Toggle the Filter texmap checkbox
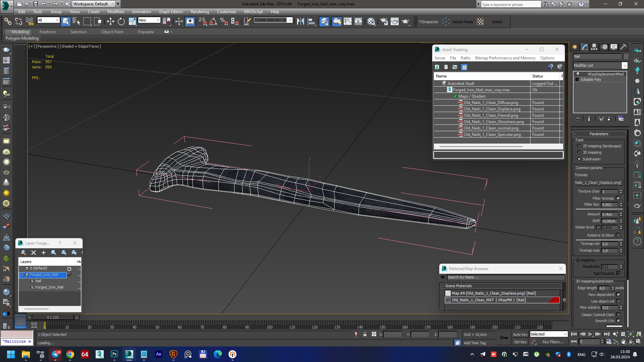644x362 pixels. click(618, 198)
